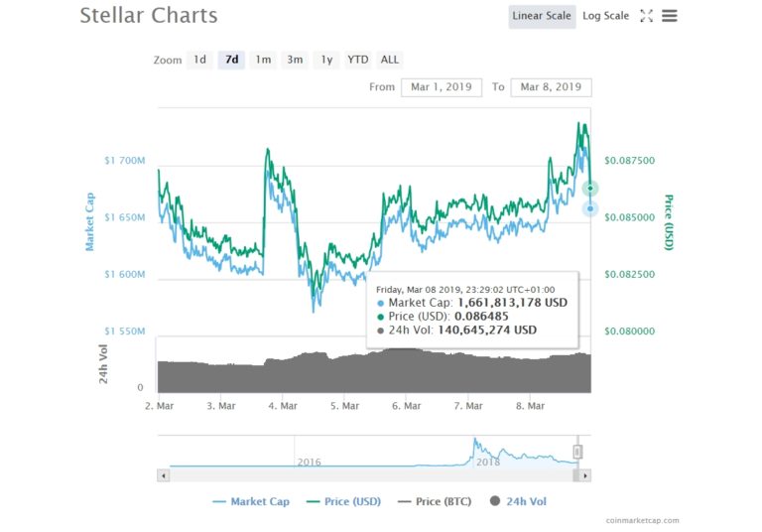Select the 3m zoom option
Screen dimensions: 762x532
tap(295, 60)
